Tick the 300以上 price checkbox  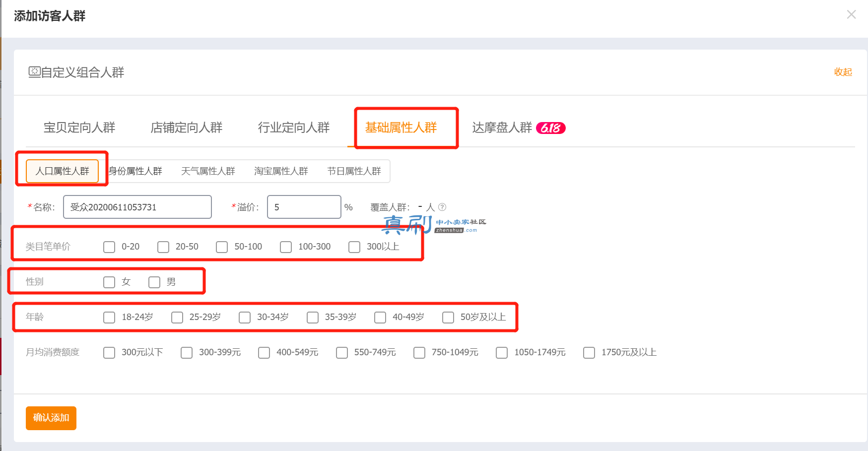click(x=354, y=247)
